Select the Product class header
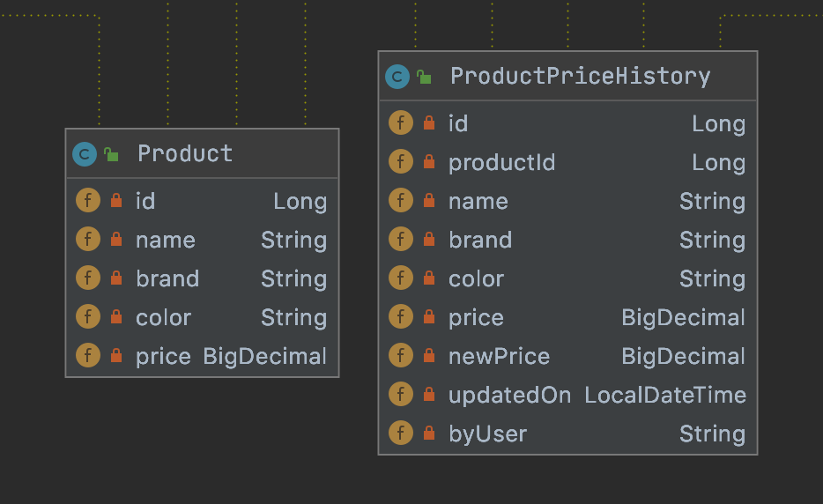This screenshot has width=823, height=504. pos(185,154)
